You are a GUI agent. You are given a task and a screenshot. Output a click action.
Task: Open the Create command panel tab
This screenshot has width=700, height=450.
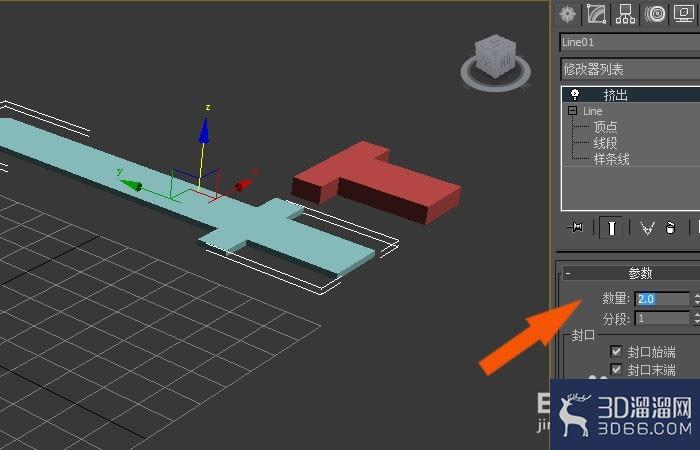point(568,14)
